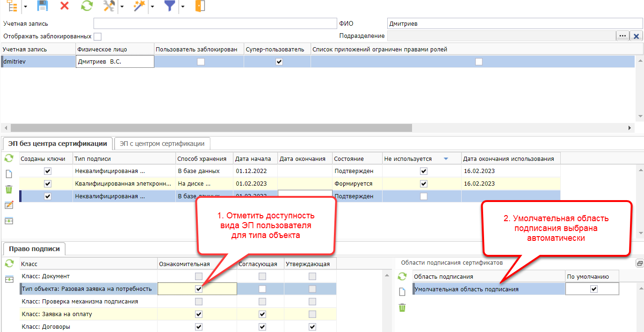
Task: Toggle the Отображать заблокированных checkbox
Action: (x=97, y=36)
